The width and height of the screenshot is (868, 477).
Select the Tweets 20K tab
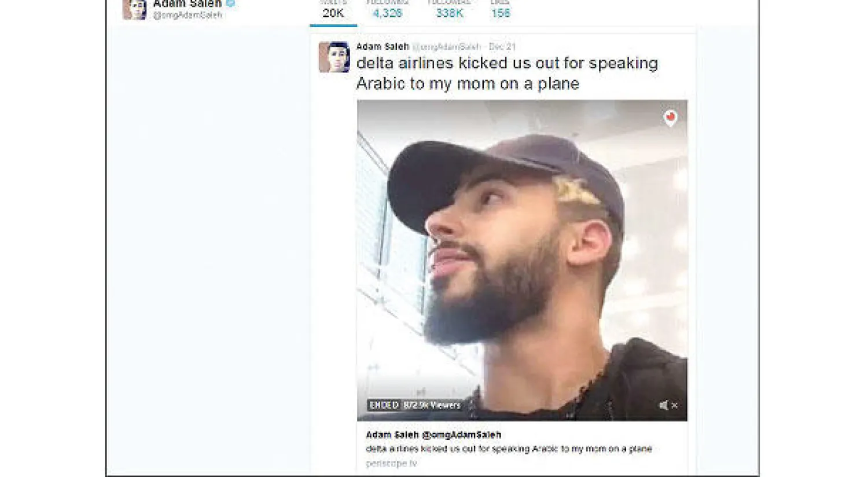pos(333,12)
